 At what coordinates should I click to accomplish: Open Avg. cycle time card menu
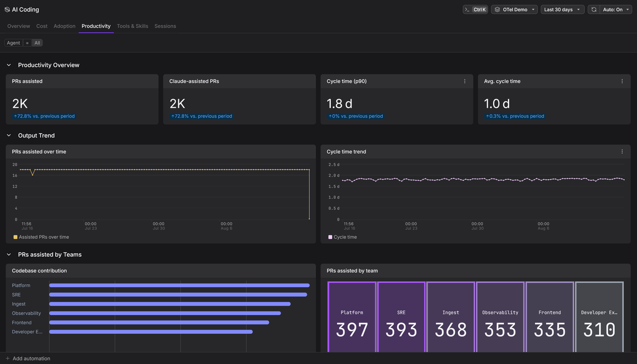coord(622,81)
